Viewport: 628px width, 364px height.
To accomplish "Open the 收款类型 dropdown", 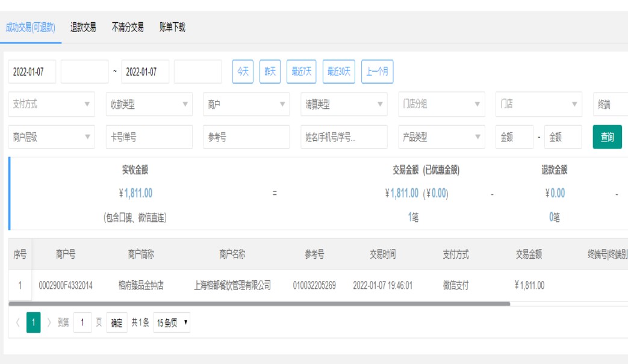I will click(x=149, y=104).
